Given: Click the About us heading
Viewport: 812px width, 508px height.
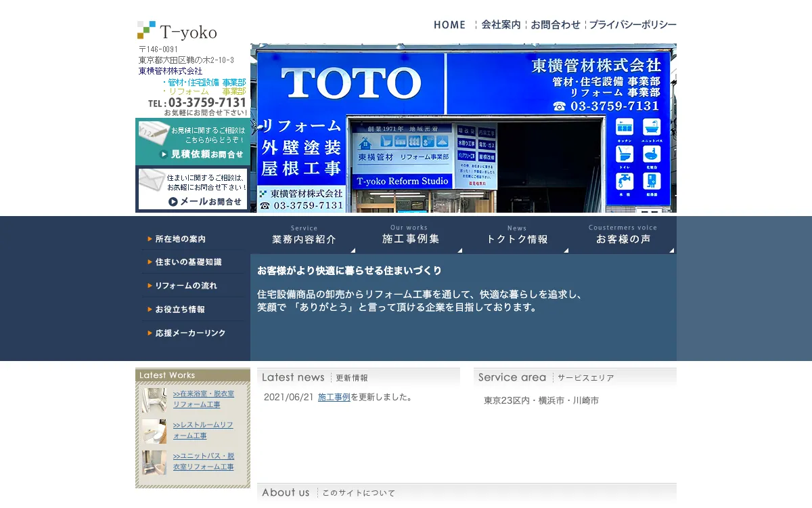Looking at the screenshot, I should click(x=286, y=492).
